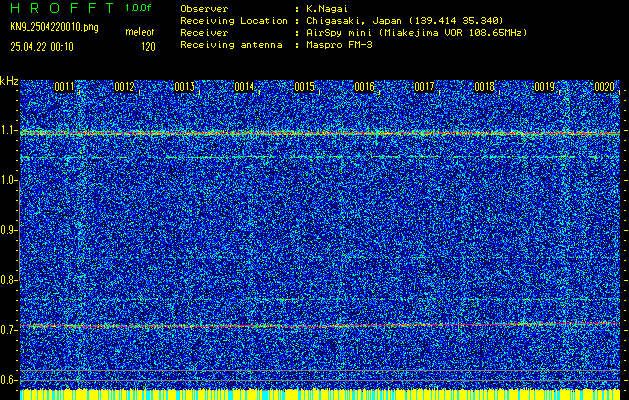This screenshot has height=400, width=629.
Task: Click the Receiving antenna label
Action: click(231, 45)
